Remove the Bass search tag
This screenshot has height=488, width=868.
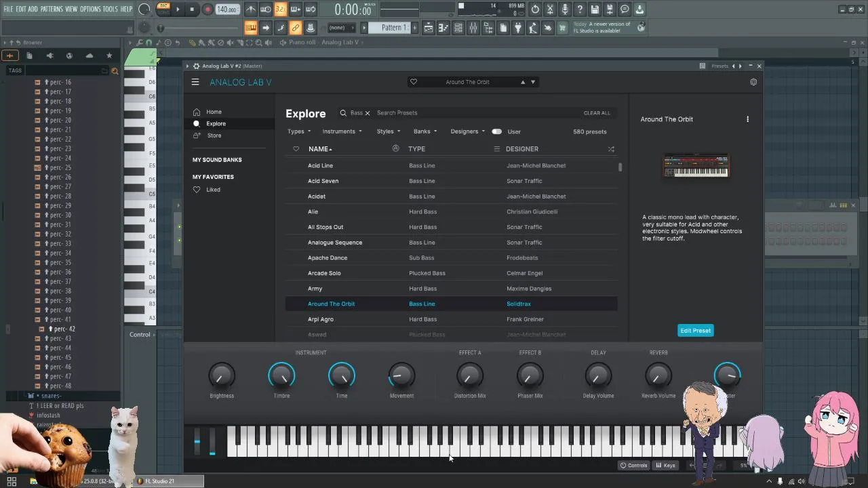[368, 113]
